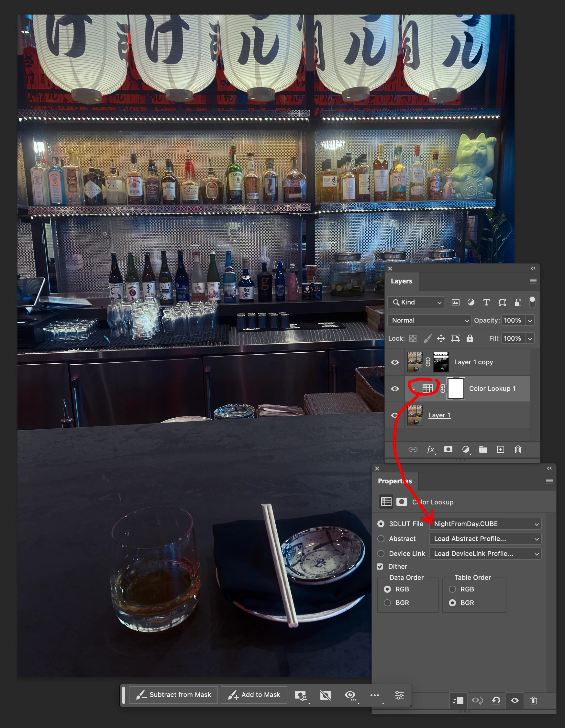Open the NightFromDay.CUBE 3DLUT dropdown
565x728 pixels.
pos(485,524)
